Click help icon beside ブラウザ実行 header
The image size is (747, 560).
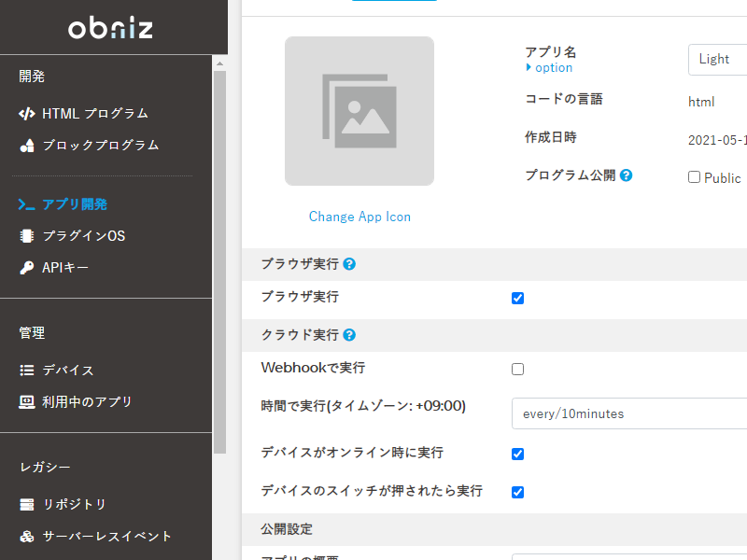(349, 264)
